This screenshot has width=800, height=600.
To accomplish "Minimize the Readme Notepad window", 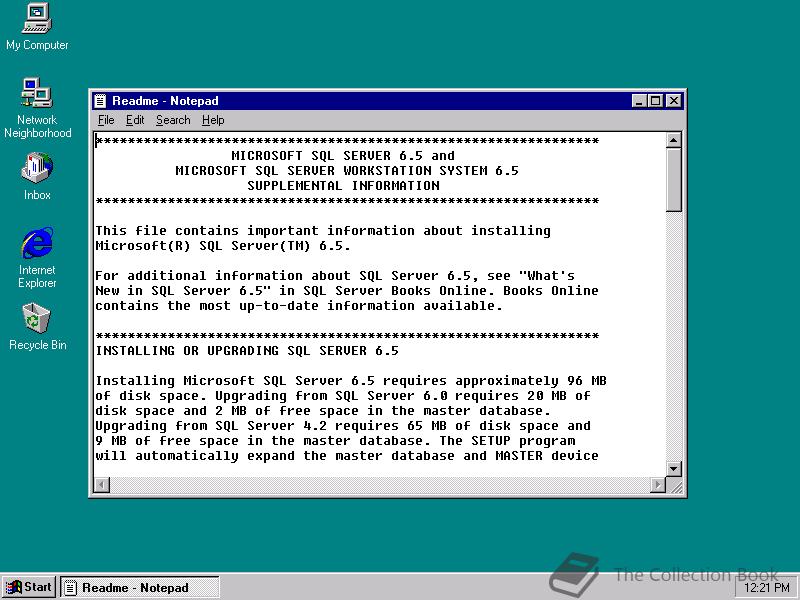I will [x=639, y=101].
